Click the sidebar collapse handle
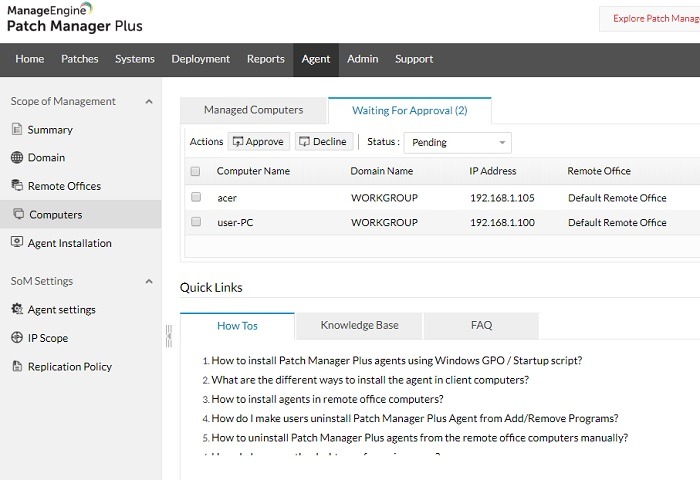Image resolution: width=700 pixels, height=480 pixels. pos(169,336)
